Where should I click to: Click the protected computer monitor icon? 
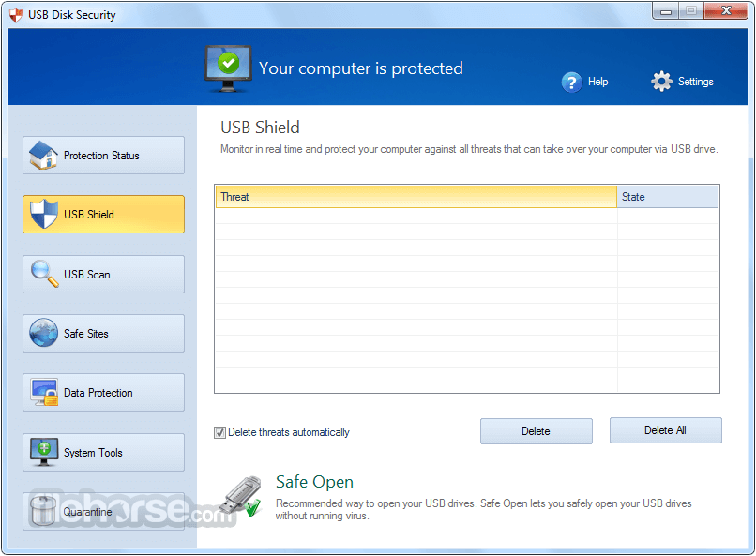coord(228,68)
